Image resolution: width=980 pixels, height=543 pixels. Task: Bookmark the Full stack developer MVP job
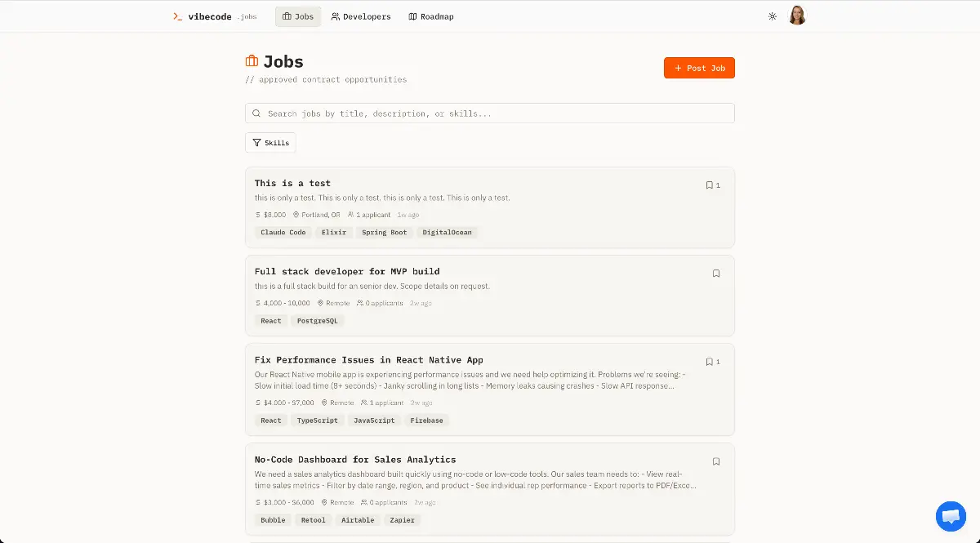pyautogui.click(x=716, y=274)
